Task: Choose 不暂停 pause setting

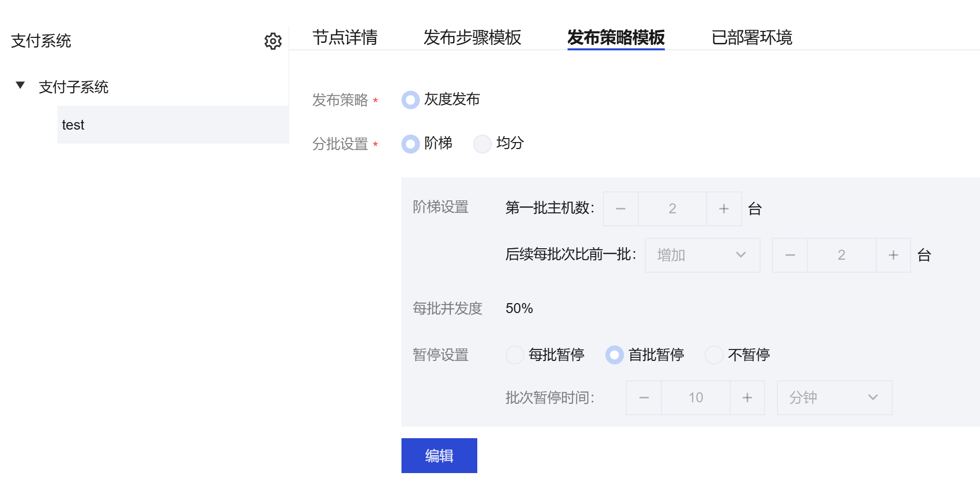Action: 714,355
